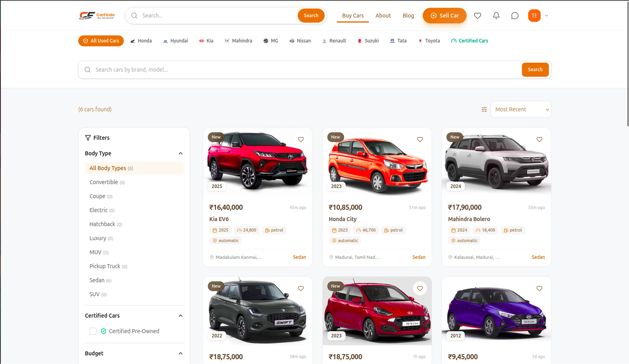Image resolution: width=629 pixels, height=364 pixels.
Task: Open the filter settings sliders icon
Action: point(484,109)
